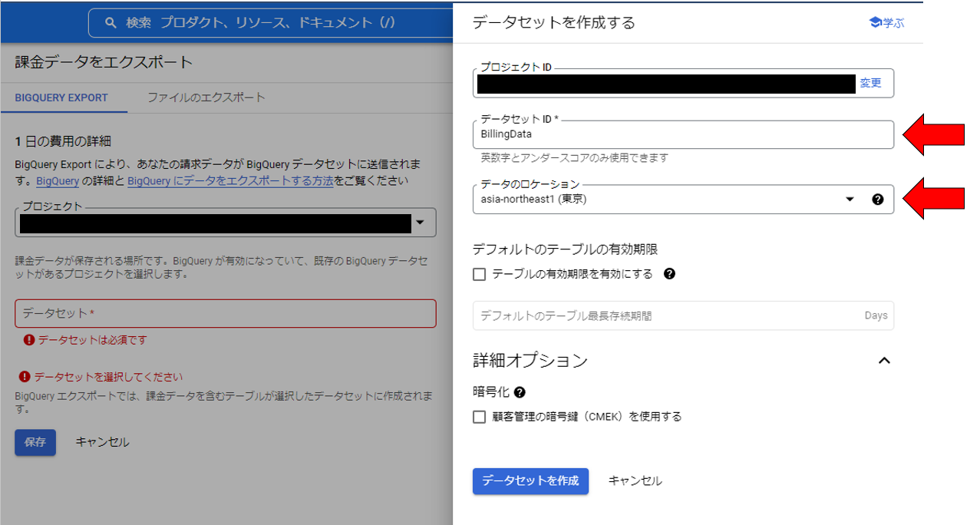980x525 pixels.
Task: Click 保存 button on export page
Action: point(35,442)
